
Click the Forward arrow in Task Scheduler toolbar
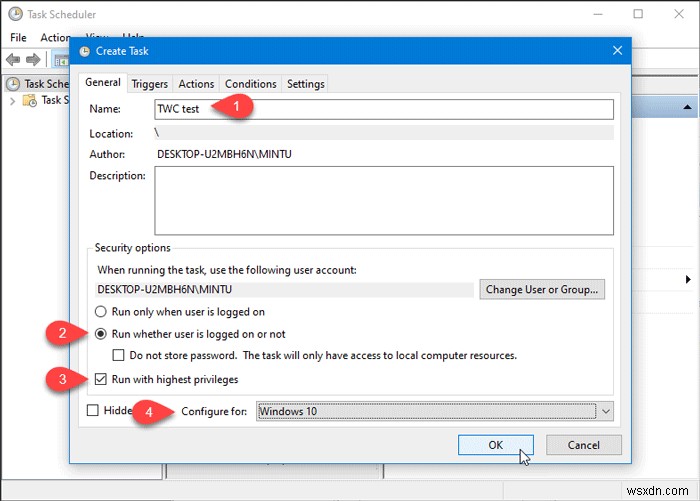33,59
